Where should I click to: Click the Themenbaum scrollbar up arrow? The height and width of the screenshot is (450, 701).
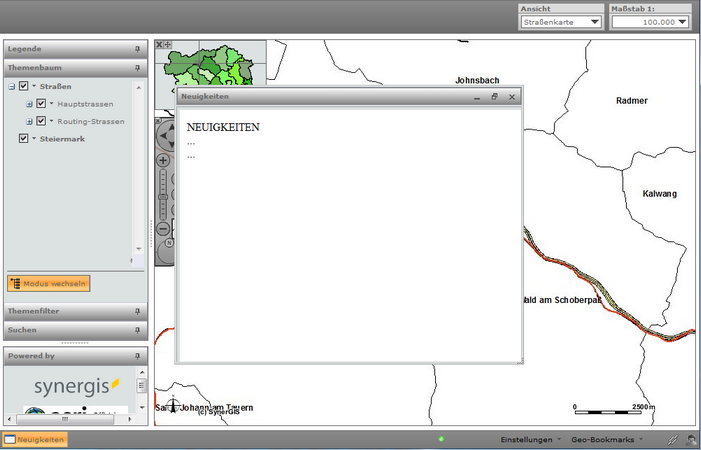(139, 87)
